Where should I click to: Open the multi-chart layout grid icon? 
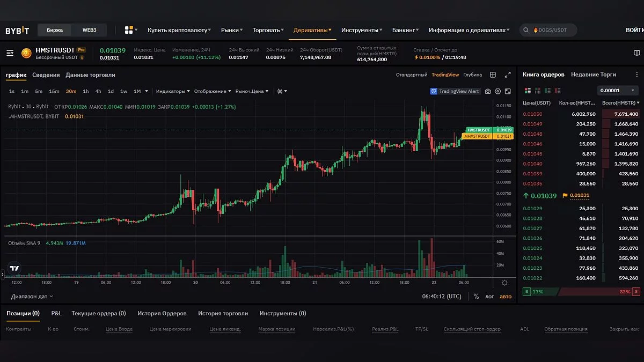coord(493,75)
